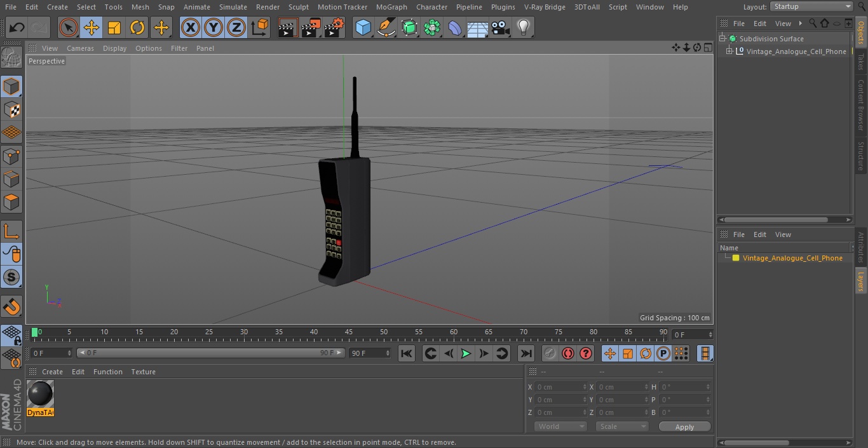The image size is (868, 448).
Task: Add a Cube primitive object
Action: (x=363, y=27)
